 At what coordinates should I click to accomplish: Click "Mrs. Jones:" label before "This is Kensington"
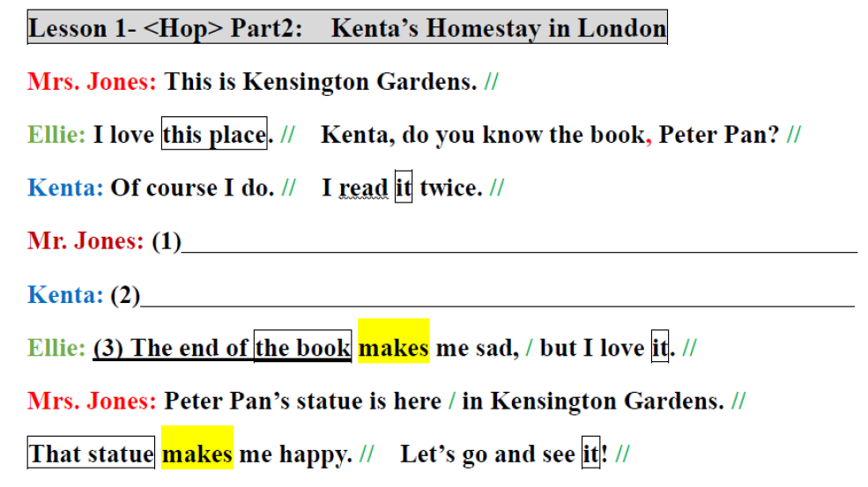(92, 82)
